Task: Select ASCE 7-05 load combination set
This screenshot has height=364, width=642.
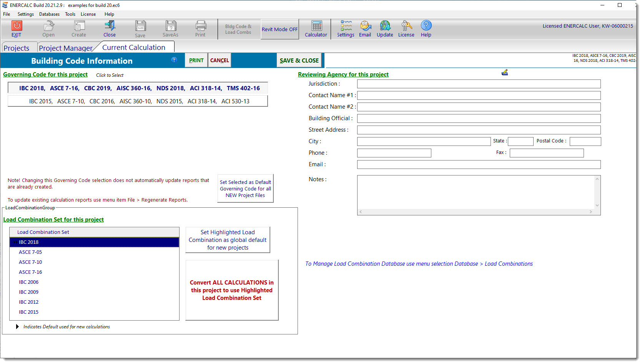Action: tap(94, 252)
